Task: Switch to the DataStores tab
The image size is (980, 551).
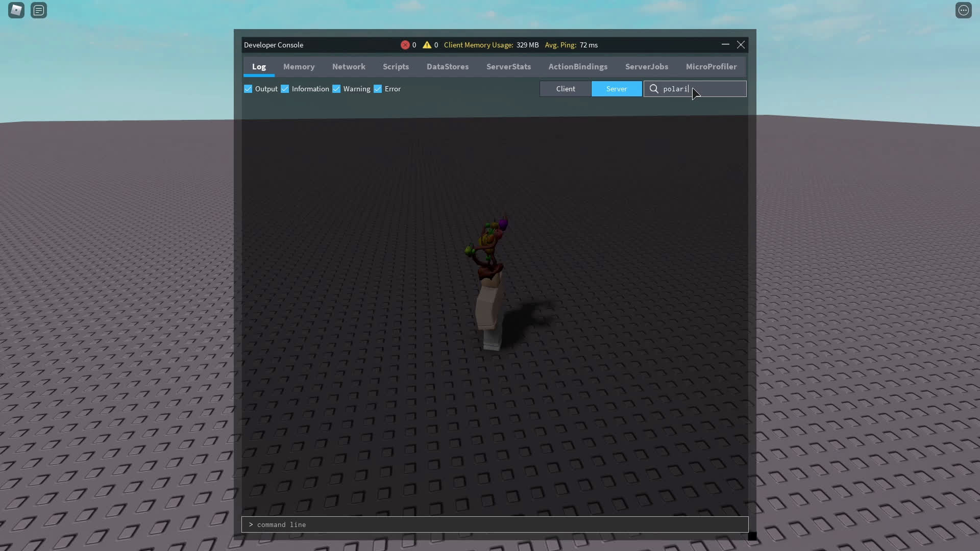Action: point(447,66)
